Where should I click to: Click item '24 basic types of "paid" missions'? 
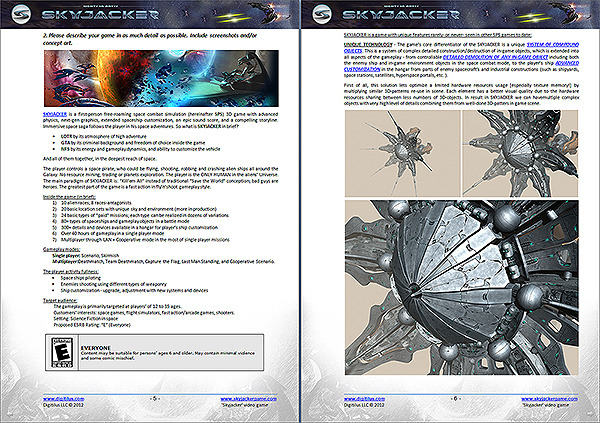[x=145, y=215]
